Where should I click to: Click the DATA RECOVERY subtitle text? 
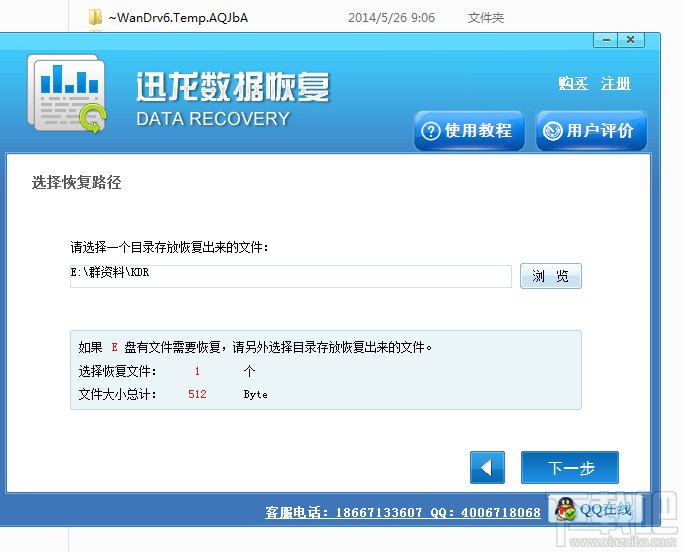click(x=213, y=119)
